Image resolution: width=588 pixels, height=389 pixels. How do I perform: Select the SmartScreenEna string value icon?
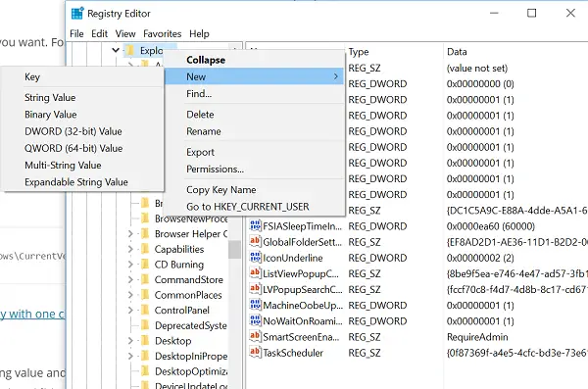pyautogui.click(x=255, y=336)
